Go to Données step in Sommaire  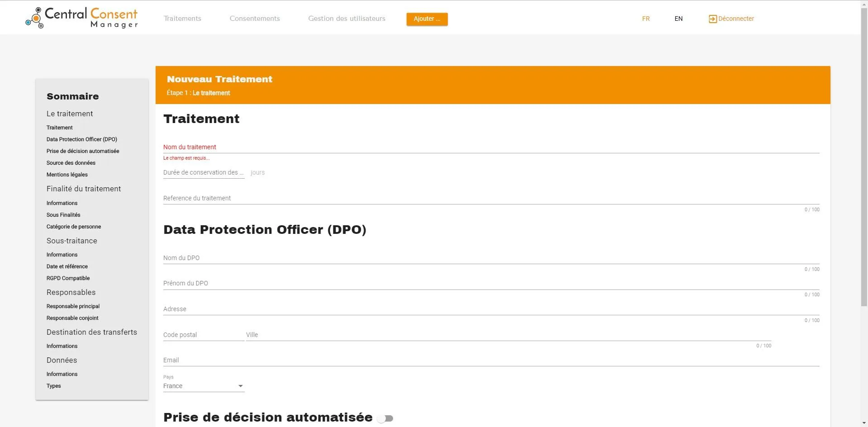(x=62, y=360)
